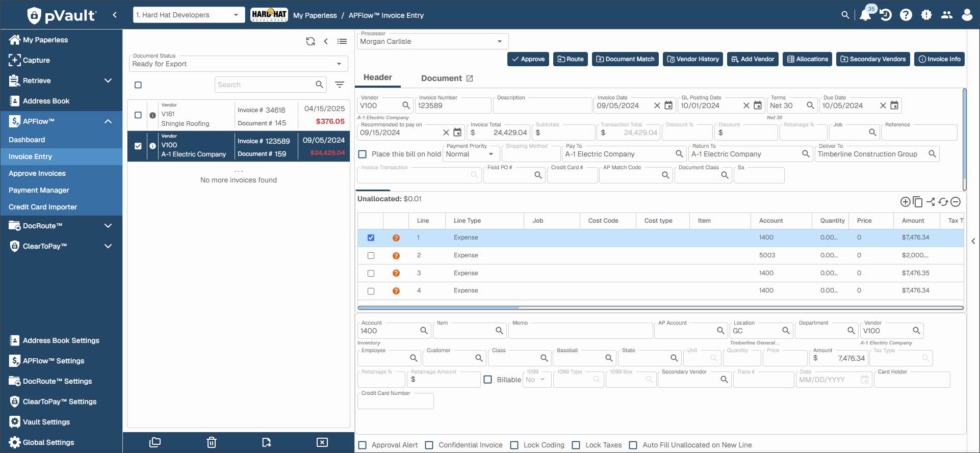
Task: Click the copy documents icon at bottom
Action: (155, 442)
